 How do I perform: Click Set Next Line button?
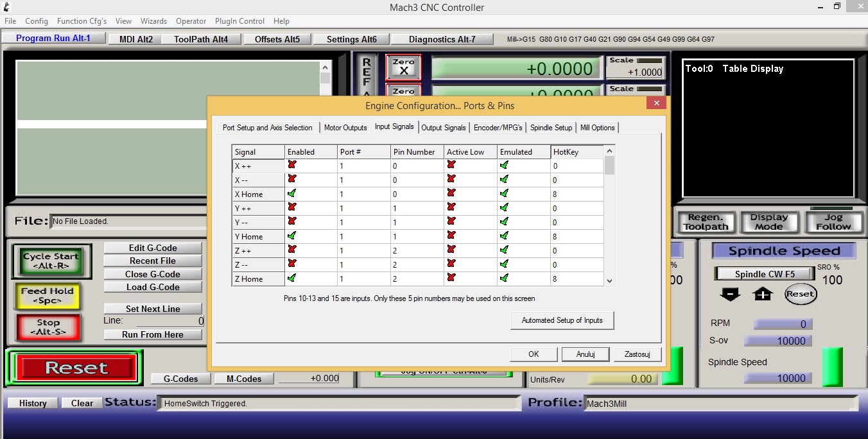pyautogui.click(x=153, y=309)
